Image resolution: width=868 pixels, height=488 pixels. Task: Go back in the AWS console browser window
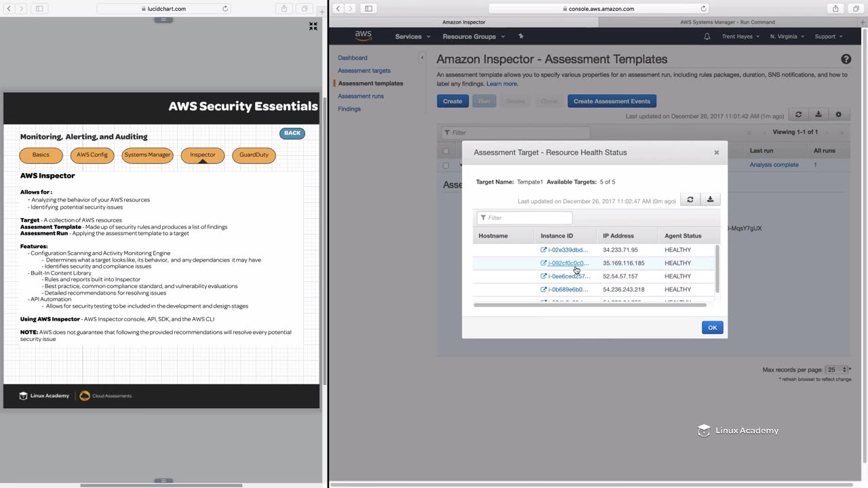(x=338, y=9)
